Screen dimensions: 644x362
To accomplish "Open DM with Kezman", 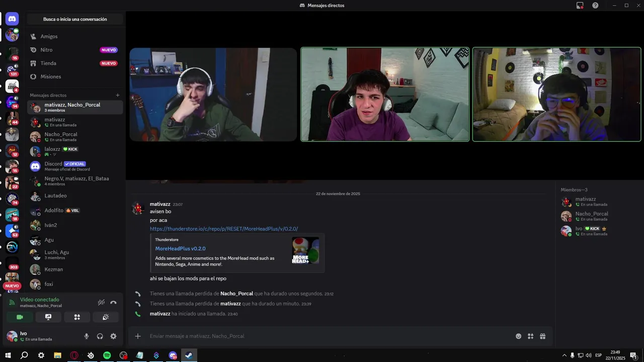I will click(x=75, y=269).
